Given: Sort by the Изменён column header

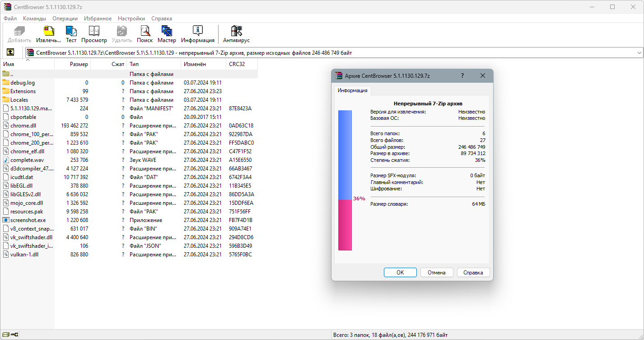Looking at the screenshot, I should (203, 64).
